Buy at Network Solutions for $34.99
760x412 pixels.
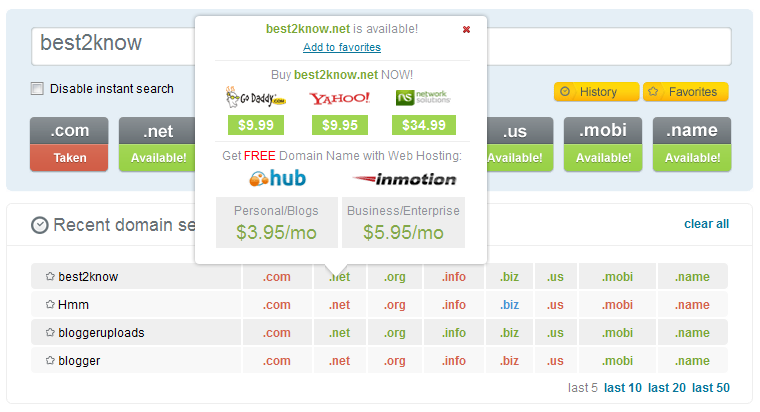coord(424,125)
